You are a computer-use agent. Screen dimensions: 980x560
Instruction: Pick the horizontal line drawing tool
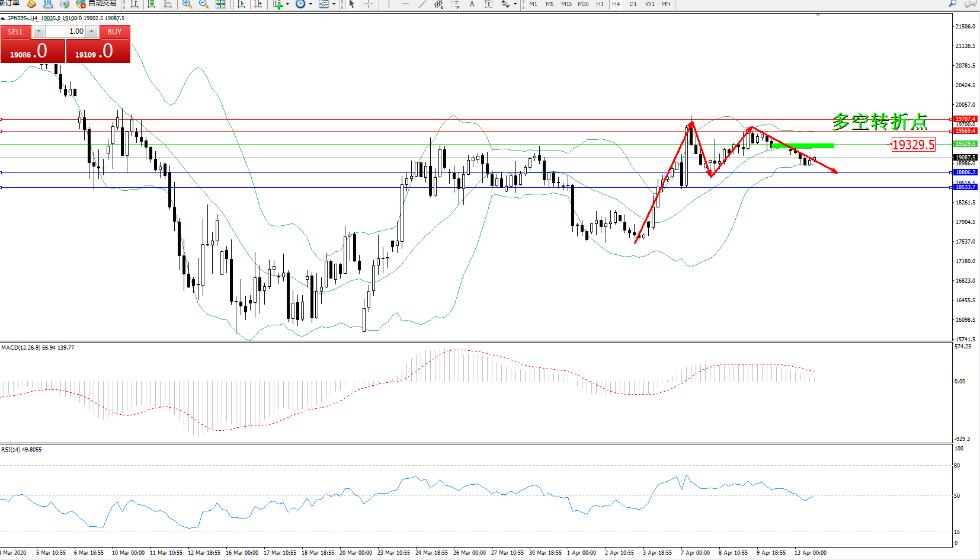(405, 4)
